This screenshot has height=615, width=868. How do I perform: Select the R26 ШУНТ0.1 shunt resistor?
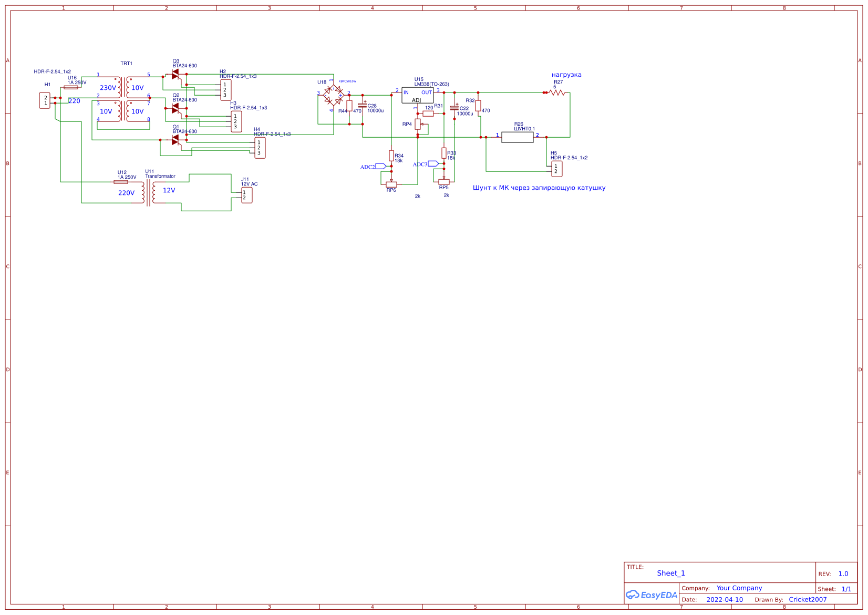pyautogui.click(x=518, y=137)
